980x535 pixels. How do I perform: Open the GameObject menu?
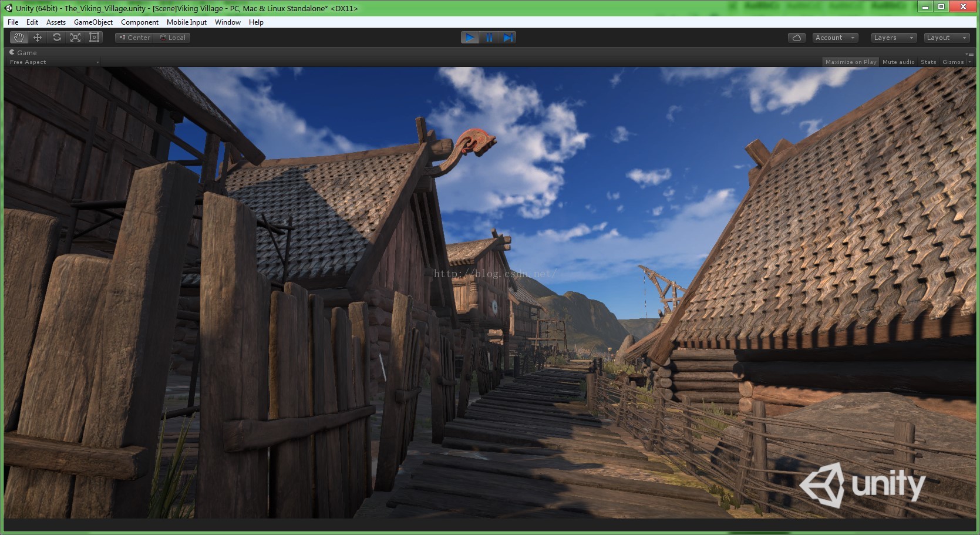click(93, 22)
